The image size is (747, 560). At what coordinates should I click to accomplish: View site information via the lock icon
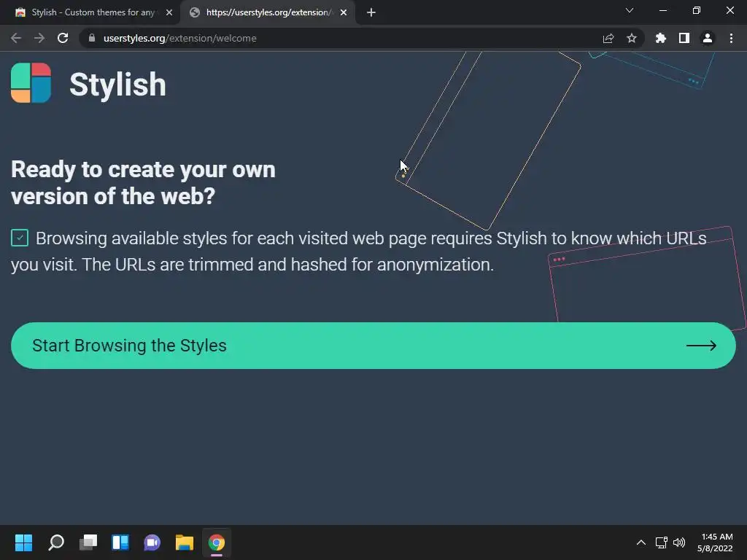coord(92,38)
